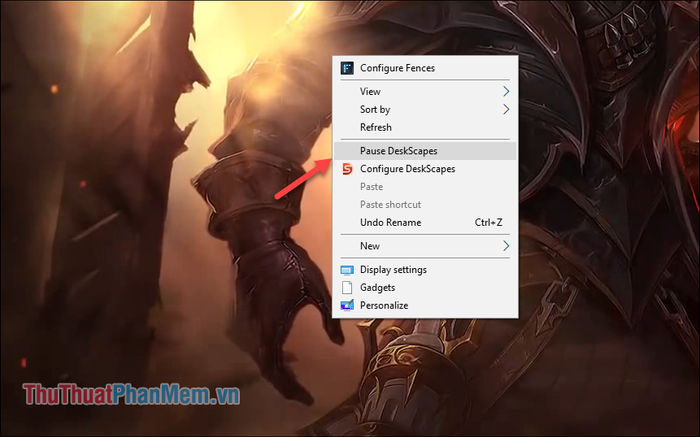Choose Pause DeskScapes

[425, 151]
